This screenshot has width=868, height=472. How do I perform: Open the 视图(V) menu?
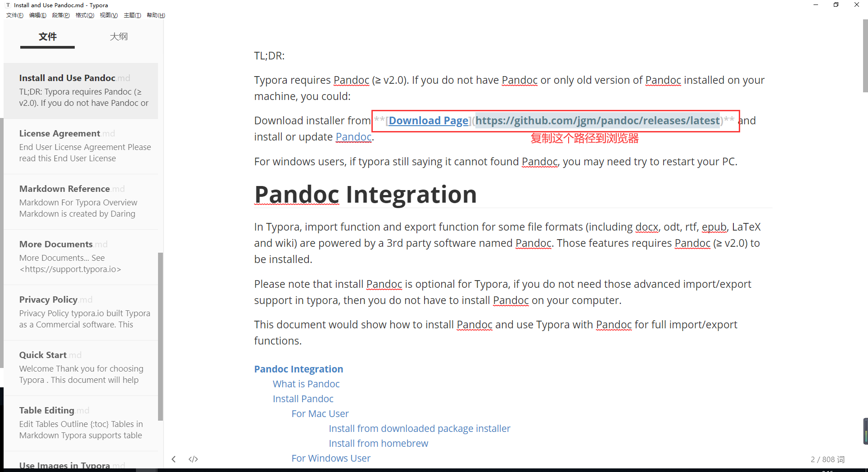(108, 15)
